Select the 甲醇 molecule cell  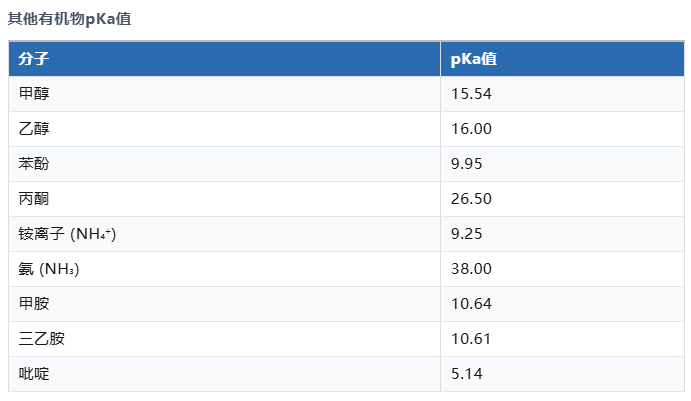point(34,94)
